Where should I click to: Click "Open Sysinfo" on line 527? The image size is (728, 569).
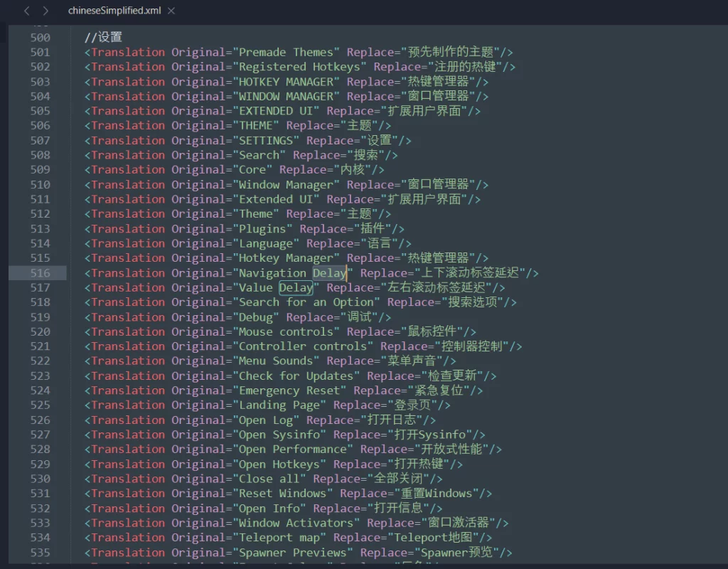[x=279, y=435]
